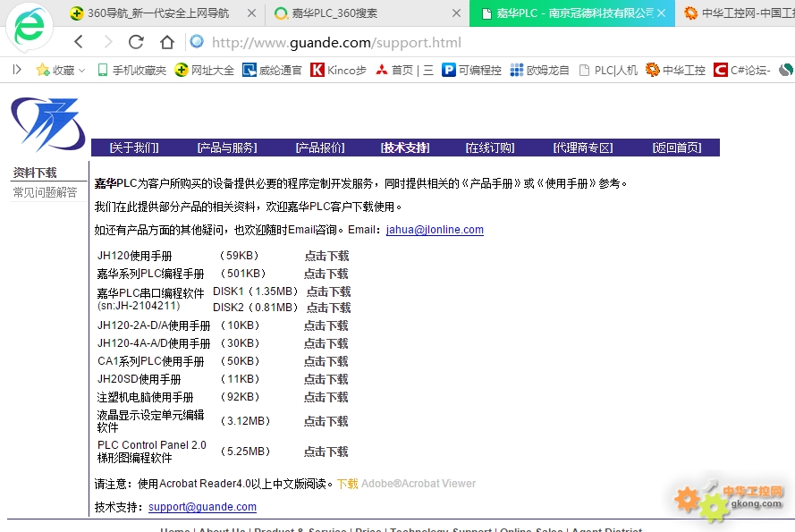Open C#论坛 bookmark
This screenshot has width=795, height=532.
(742, 70)
